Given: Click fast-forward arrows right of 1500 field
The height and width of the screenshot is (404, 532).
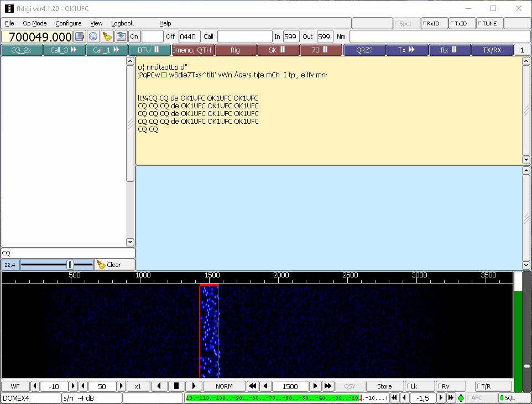Looking at the screenshot, I should click(328, 386).
